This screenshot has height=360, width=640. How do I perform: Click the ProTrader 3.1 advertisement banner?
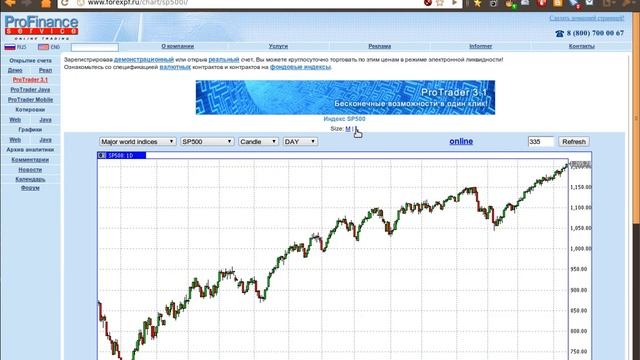point(345,98)
